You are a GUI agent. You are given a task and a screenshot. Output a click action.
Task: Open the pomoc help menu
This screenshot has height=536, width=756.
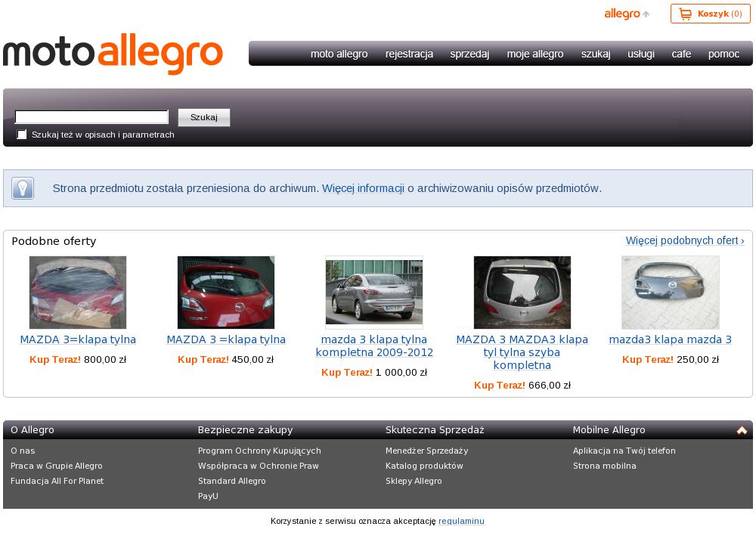pos(723,54)
